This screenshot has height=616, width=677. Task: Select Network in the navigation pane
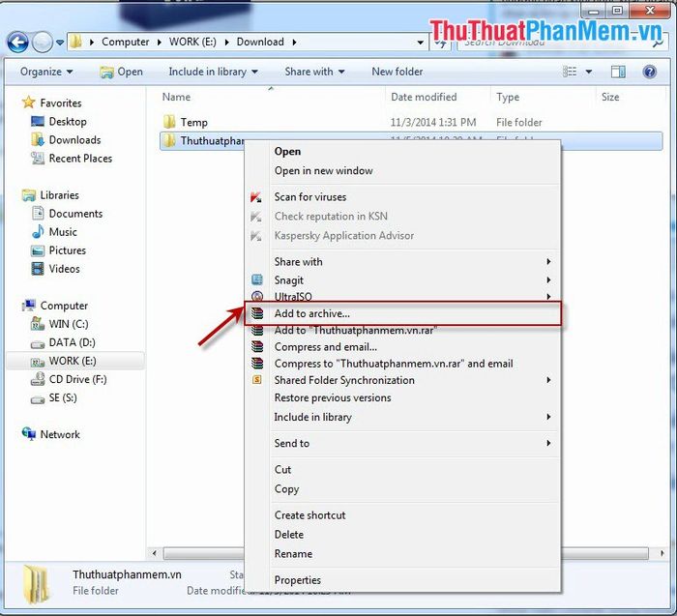tap(60, 434)
